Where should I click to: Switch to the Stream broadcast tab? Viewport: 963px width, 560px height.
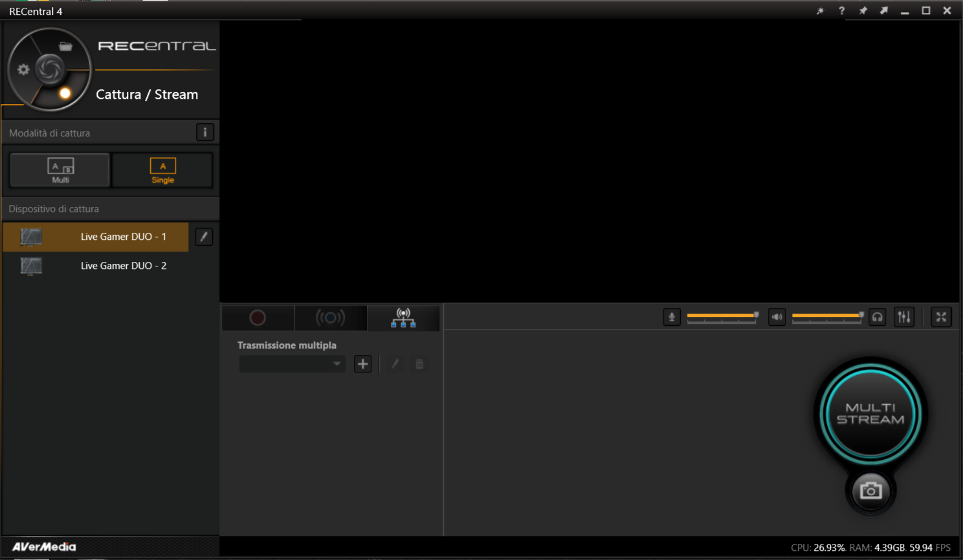331,318
